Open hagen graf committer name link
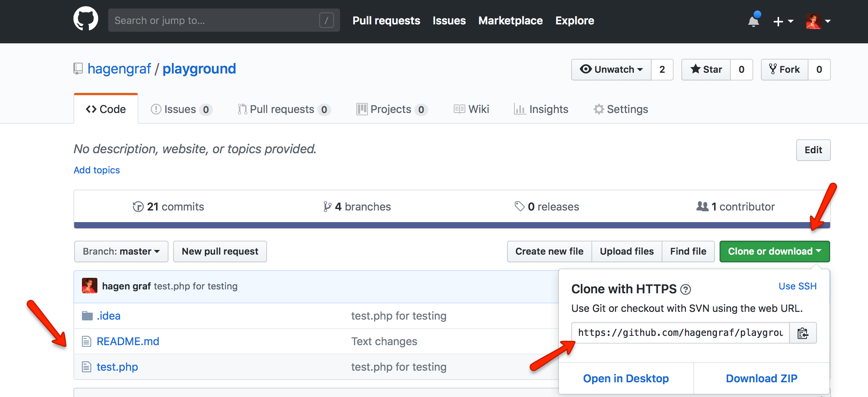This screenshot has width=868, height=397. (126, 286)
